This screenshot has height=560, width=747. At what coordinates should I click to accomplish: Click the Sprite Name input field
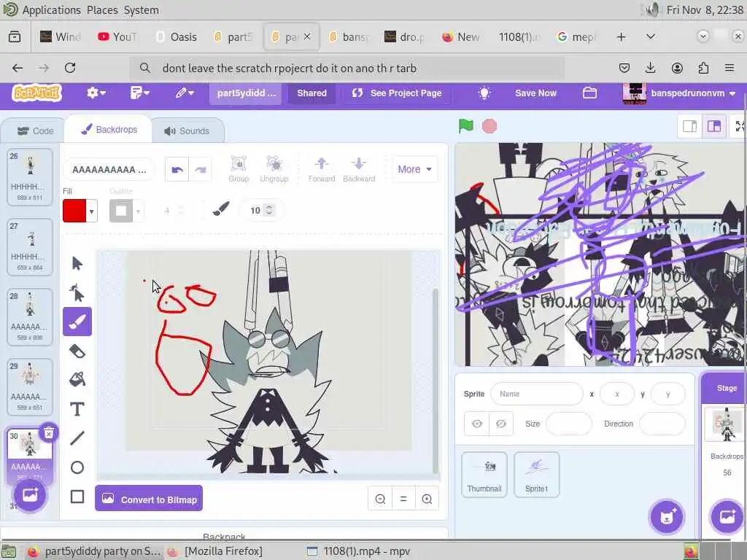(x=536, y=394)
